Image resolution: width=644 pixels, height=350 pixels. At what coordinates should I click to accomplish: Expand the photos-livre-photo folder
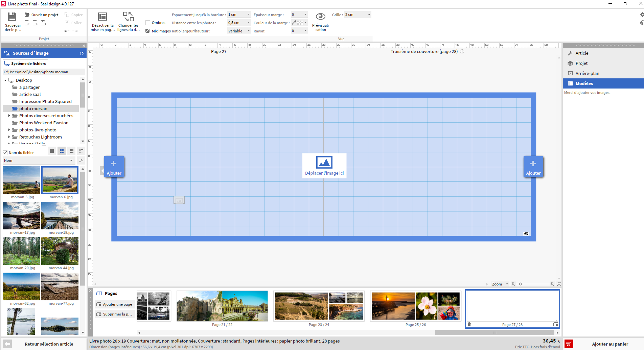(x=9, y=130)
